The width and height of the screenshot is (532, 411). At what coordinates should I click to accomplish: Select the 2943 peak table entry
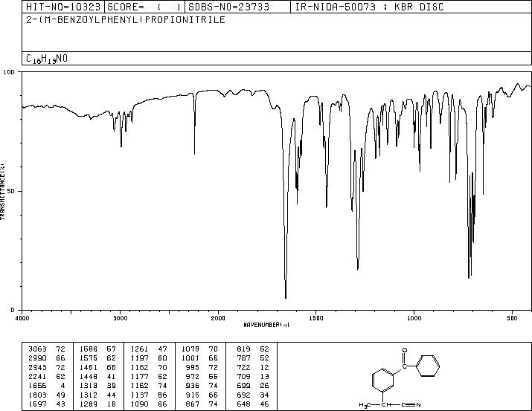37,367
